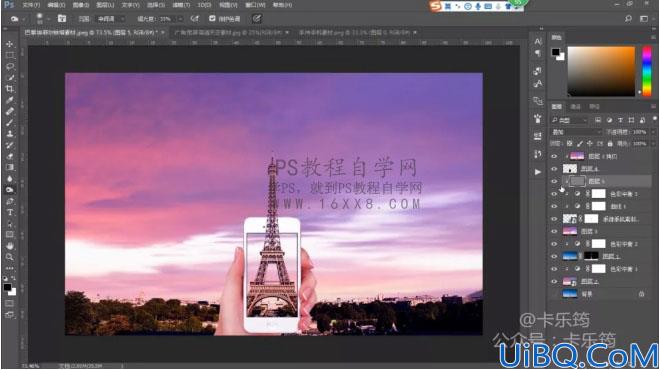Select the Lasso tool
This screenshot has width=659, height=370.
10,66
